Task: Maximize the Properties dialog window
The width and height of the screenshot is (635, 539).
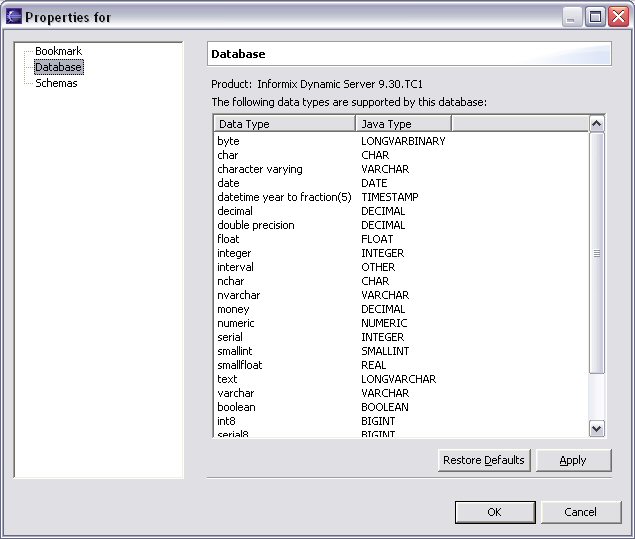Action: 596,17
